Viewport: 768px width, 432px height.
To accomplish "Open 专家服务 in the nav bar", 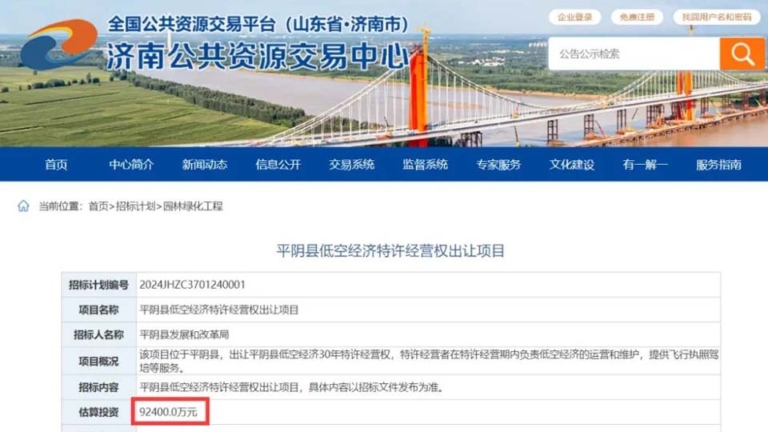I will pyautogui.click(x=499, y=165).
